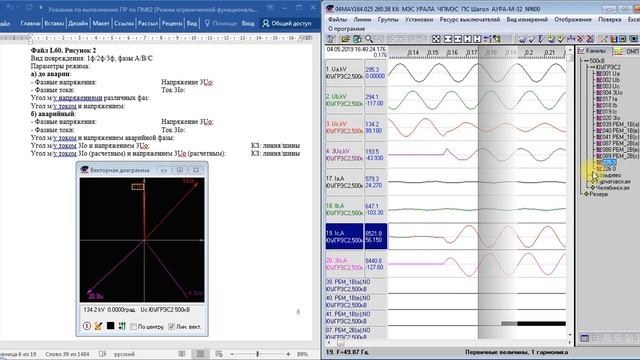The width and height of the screenshot is (640, 360).
Task: Click the vector diagram settings sliders icon
Action: [122, 326]
